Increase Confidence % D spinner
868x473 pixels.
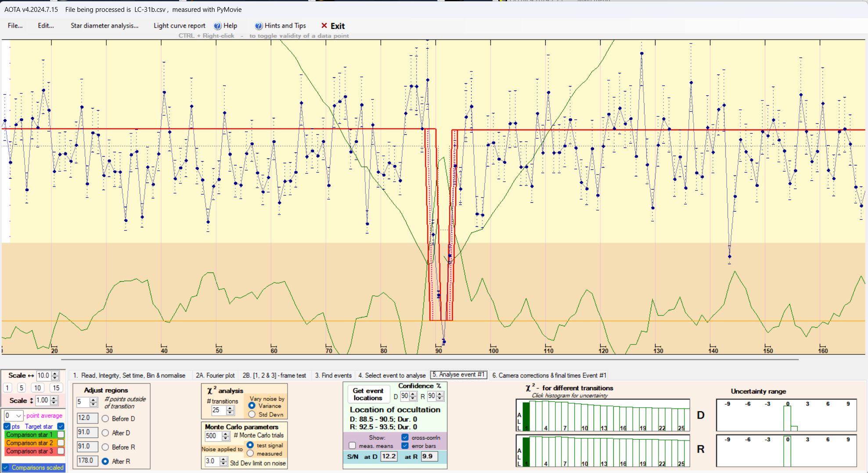click(413, 394)
